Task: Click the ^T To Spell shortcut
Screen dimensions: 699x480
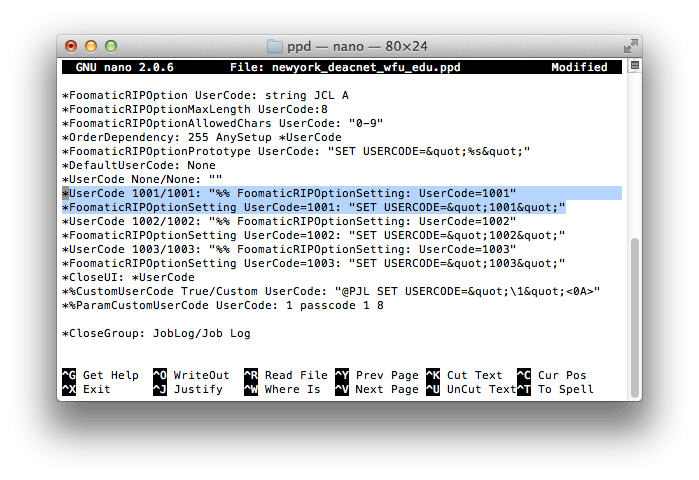Action: click(x=555, y=389)
